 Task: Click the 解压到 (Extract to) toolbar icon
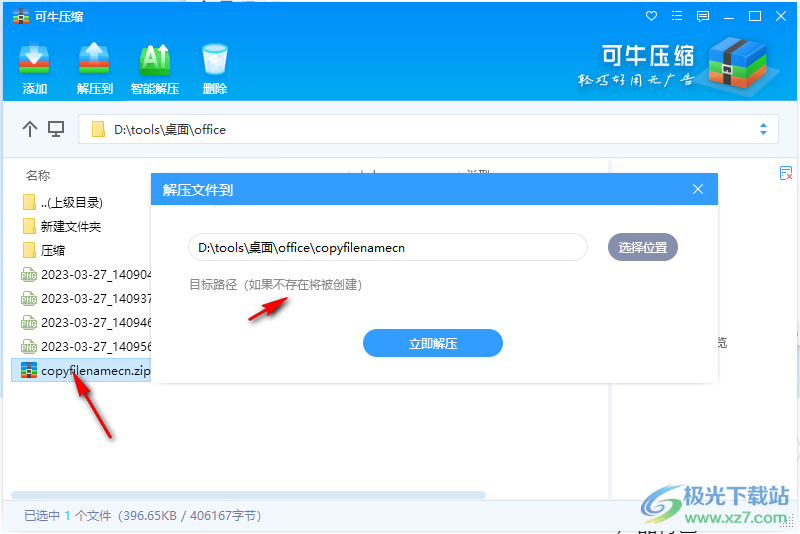click(x=94, y=69)
